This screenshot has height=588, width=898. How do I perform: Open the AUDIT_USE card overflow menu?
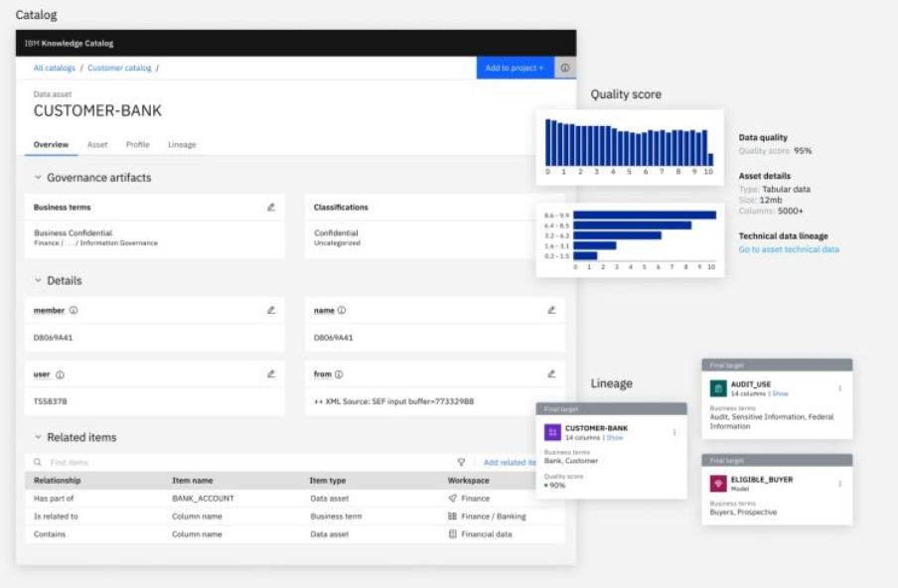click(x=839, y=388)
